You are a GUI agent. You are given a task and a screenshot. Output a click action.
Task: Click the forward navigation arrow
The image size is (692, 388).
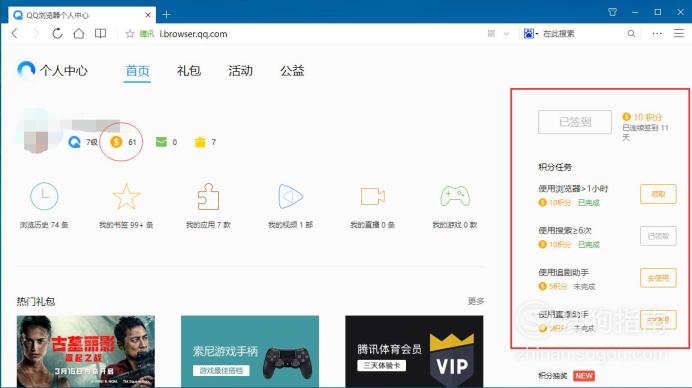(36, 34)
